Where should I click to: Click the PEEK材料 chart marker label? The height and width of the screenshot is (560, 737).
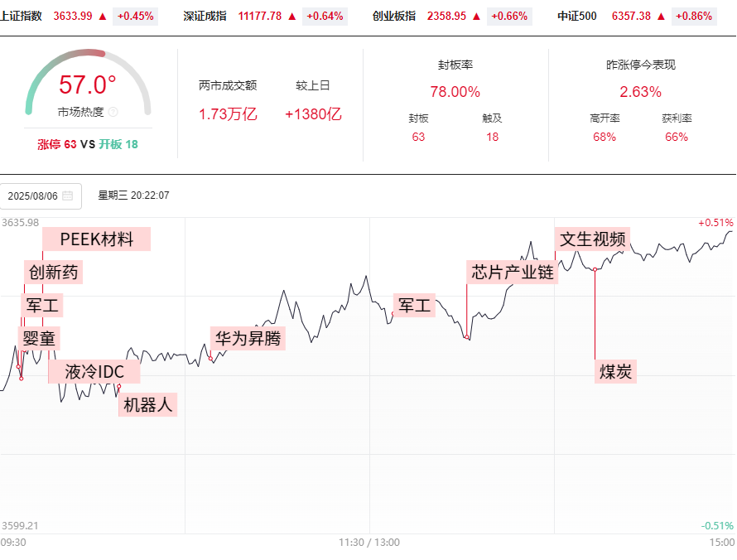pos(96,239)
